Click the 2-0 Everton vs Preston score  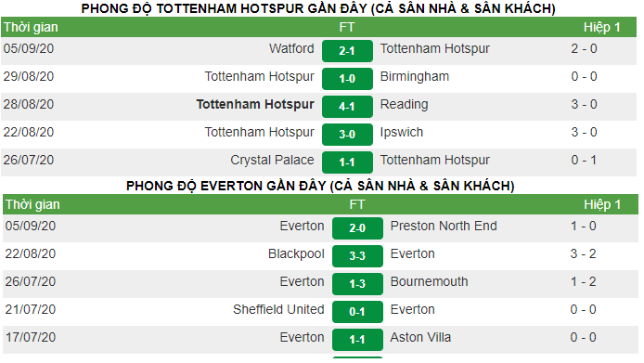357,228
